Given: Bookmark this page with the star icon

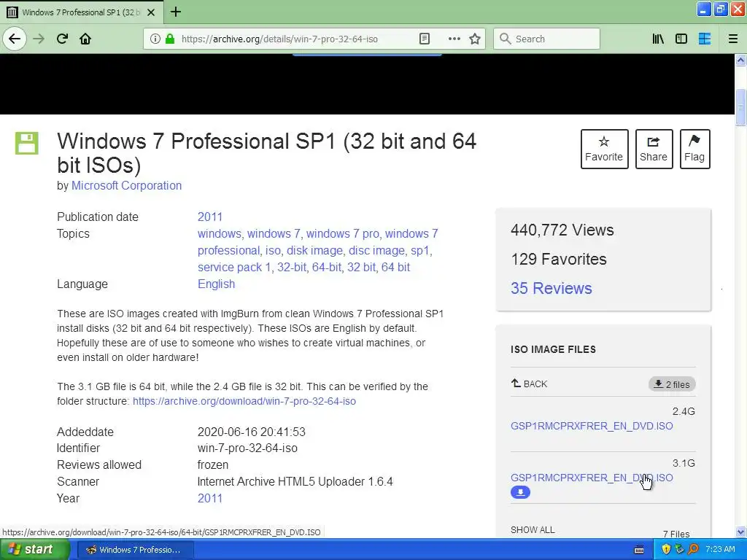Looking at the screenshot, I should [x=474, y=39].
